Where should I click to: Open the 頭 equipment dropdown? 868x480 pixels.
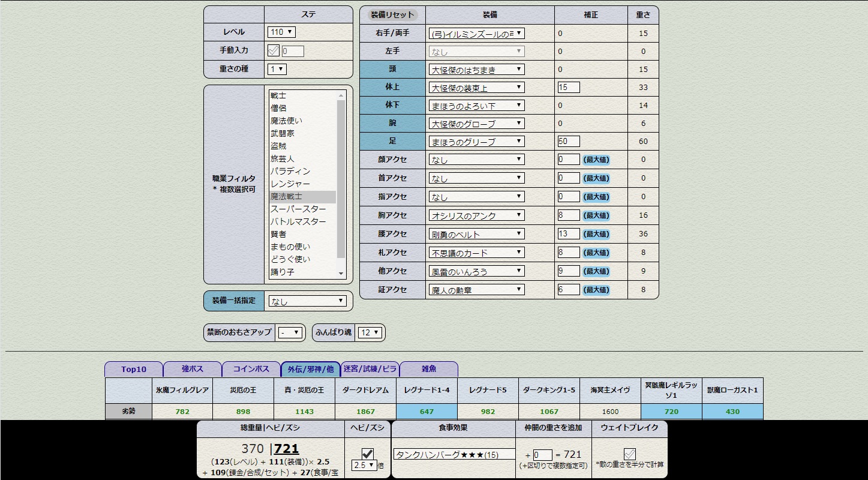(476, 70)
